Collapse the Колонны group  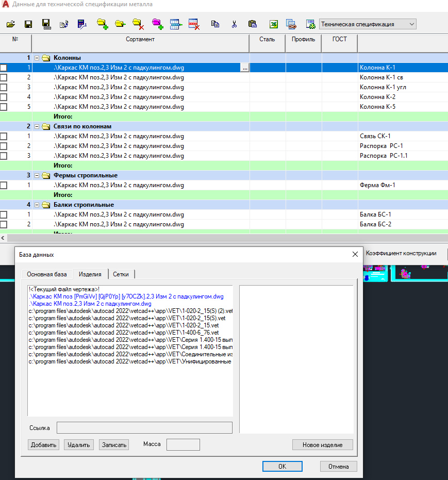[37, 58]
